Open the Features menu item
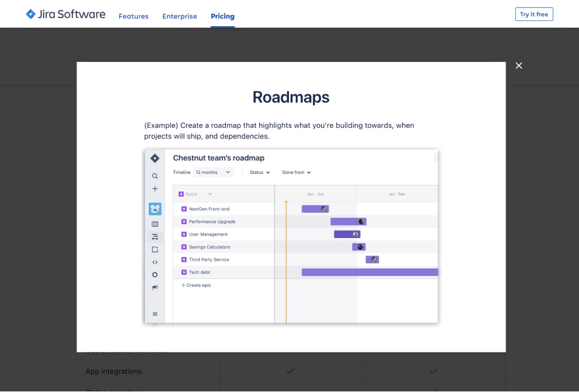The height and width of the screenshot is (392, 579). point(134,16)
